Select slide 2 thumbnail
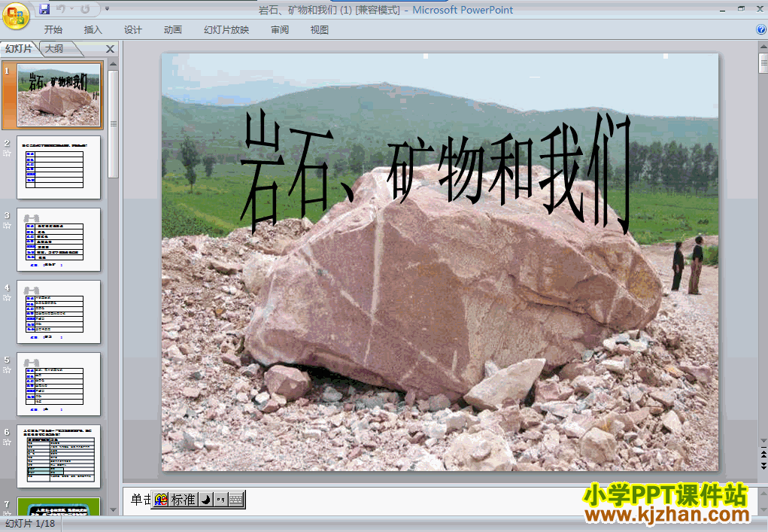Image resolution: width=768 pixels, height=532 pixels. 59,168
